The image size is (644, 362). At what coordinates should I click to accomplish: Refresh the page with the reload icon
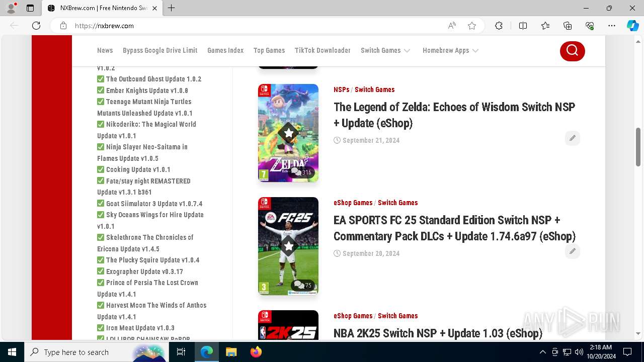click(x=36, y=26)
